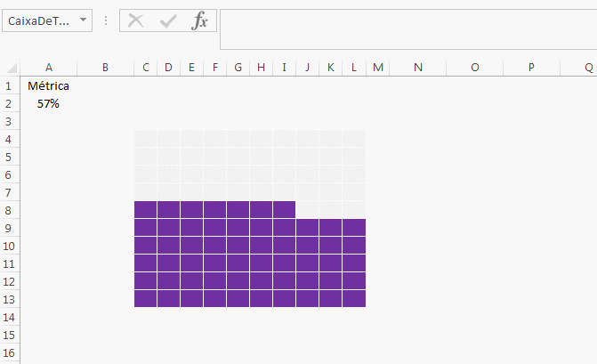Select column B header
This screenshot has width=597, height=364.
click(x=105, y=68)
